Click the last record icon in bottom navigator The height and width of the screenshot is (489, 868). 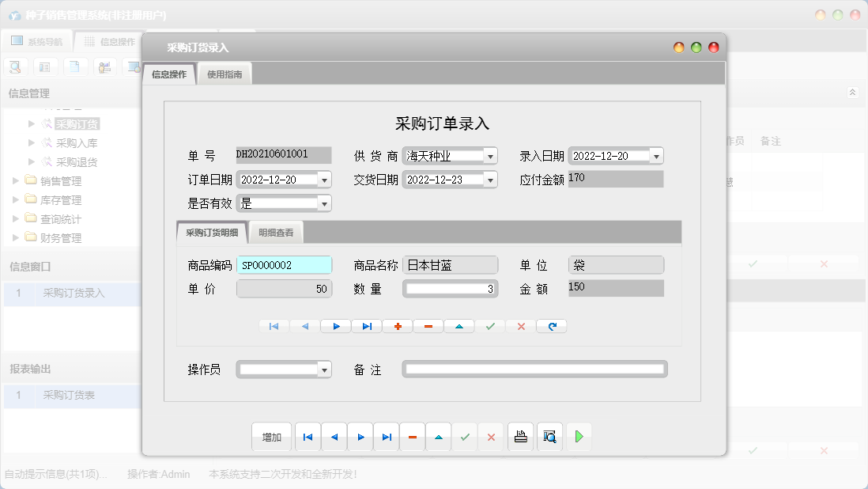pos(386,436)
